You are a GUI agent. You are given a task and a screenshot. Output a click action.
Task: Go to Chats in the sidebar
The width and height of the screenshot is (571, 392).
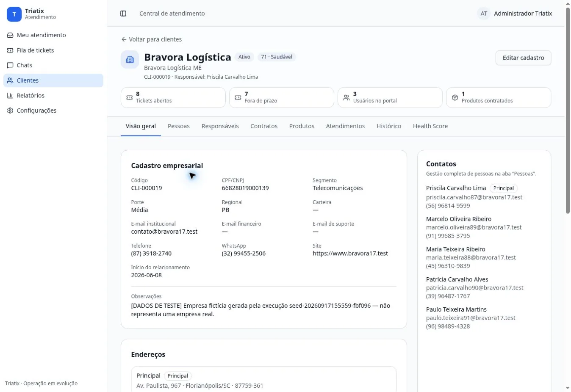(x=53, y=65)
